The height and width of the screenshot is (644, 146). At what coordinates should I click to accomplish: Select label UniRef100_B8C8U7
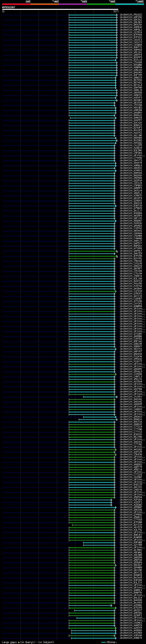pyautogui.click(x=131, y=565)
